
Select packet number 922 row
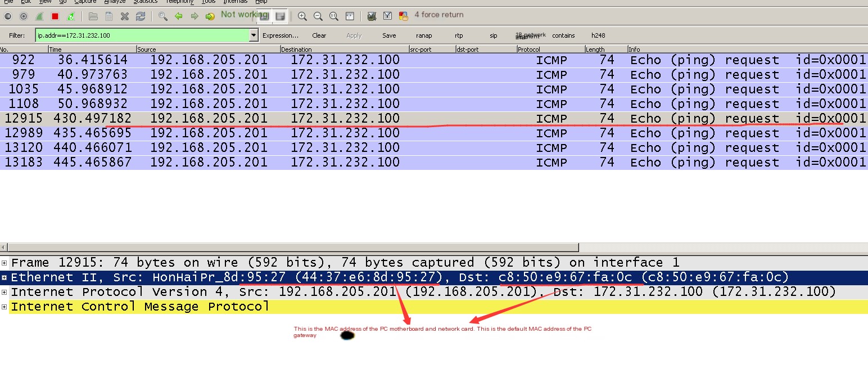tap(434, 60)
